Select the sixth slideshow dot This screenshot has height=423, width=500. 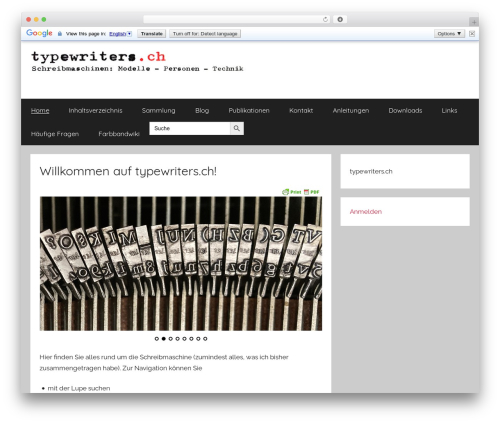(191, 339)
